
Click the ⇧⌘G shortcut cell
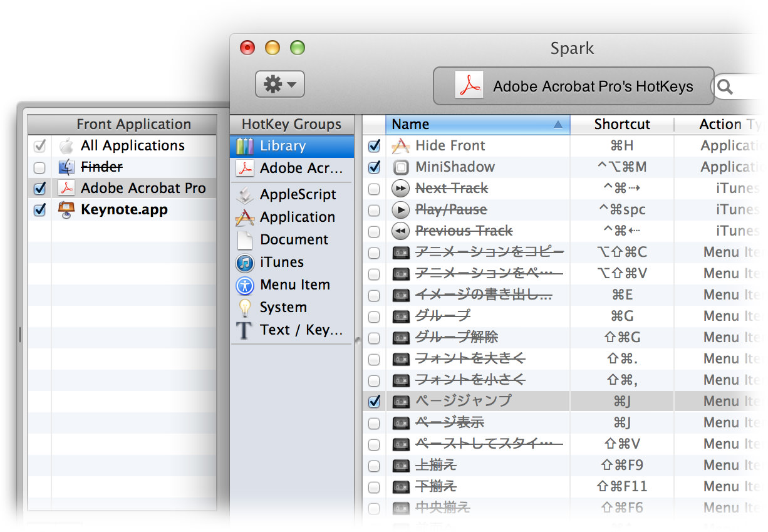click(622, 338)
